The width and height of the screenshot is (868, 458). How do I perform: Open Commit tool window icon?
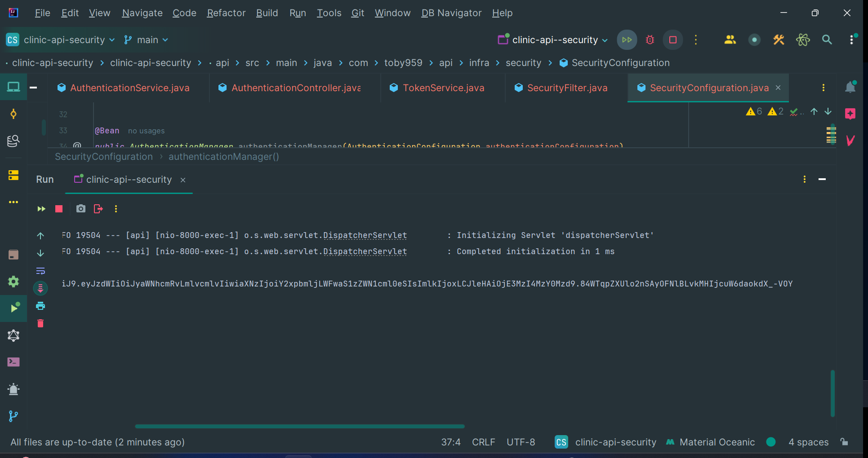(13, 114)
